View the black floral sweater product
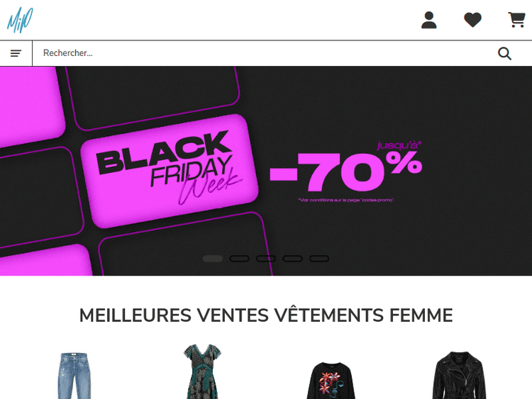The height and width of the screenshot is (399, 532). [331, 381]
